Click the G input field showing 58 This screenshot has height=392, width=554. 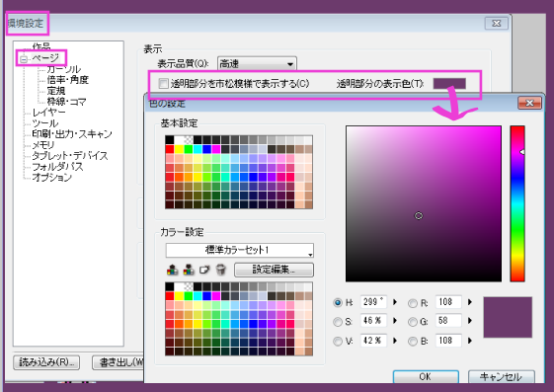click(448, 321)
